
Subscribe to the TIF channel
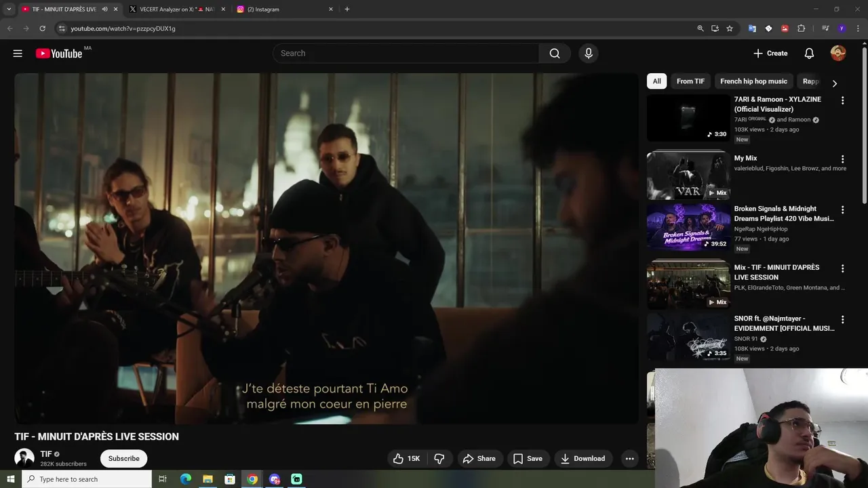click(124, 459)
